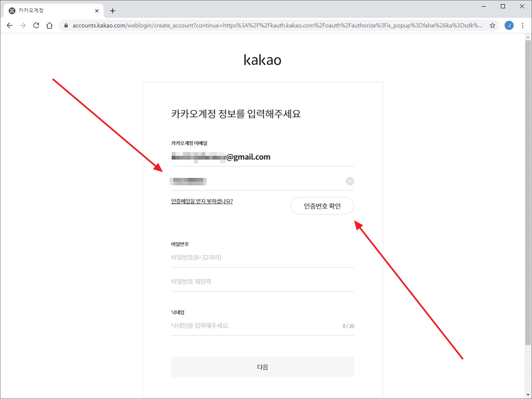Open the browser home page icon

[x=49, y=25]
